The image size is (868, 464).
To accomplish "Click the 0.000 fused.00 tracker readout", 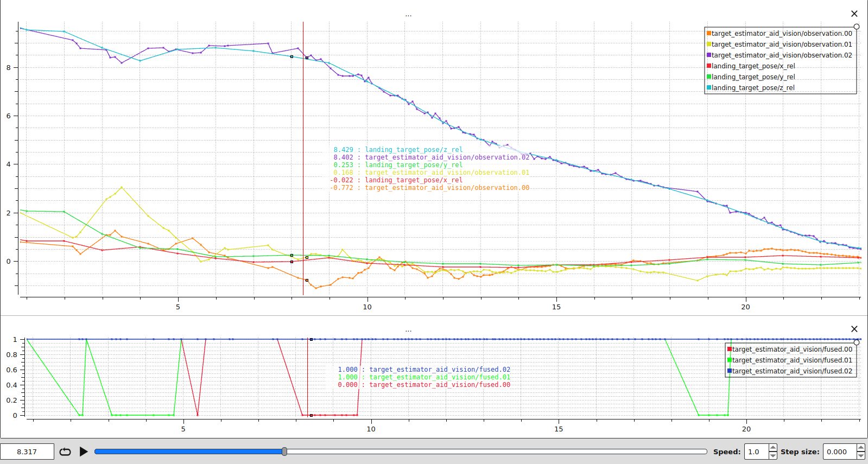I will [x=424, y=385].
